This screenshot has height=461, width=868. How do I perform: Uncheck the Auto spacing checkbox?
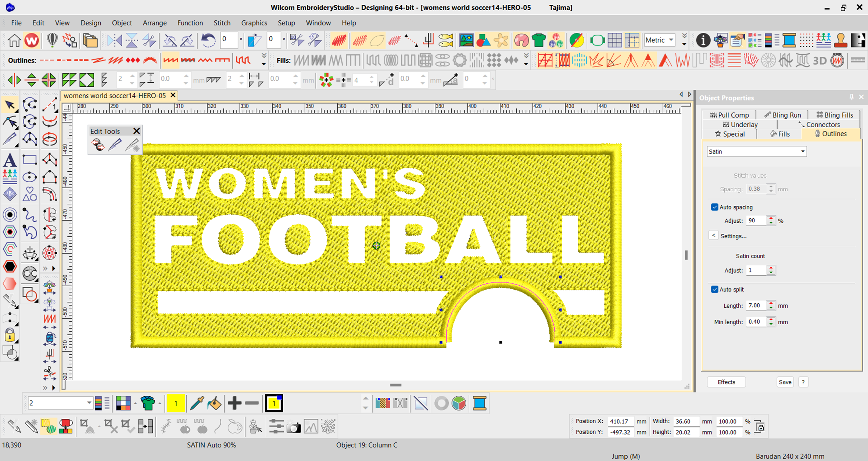[x=714, y=207]
